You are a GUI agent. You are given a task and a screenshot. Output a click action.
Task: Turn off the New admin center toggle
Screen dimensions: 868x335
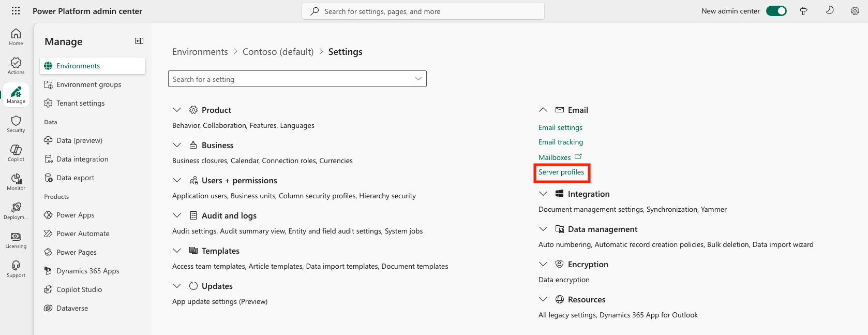[x=776, y=11]
